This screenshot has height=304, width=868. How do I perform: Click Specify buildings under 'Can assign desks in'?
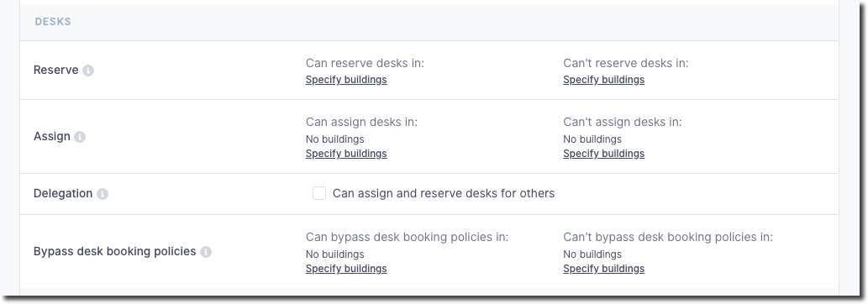pos(346,154)
